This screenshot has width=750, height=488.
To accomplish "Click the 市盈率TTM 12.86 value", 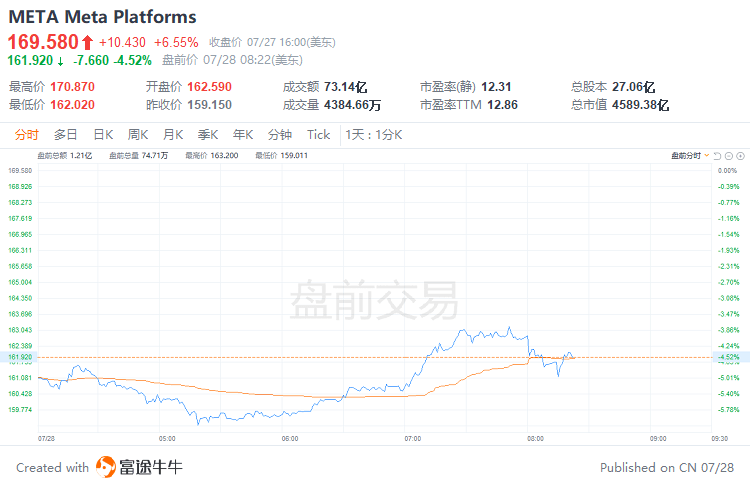I will pyautogui.click(x=502, y=105).
